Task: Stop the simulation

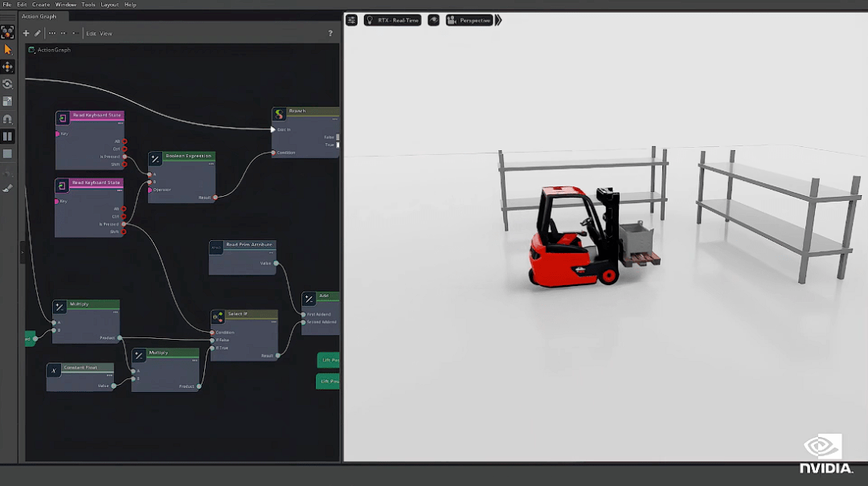Action: [x=7, y=154]
